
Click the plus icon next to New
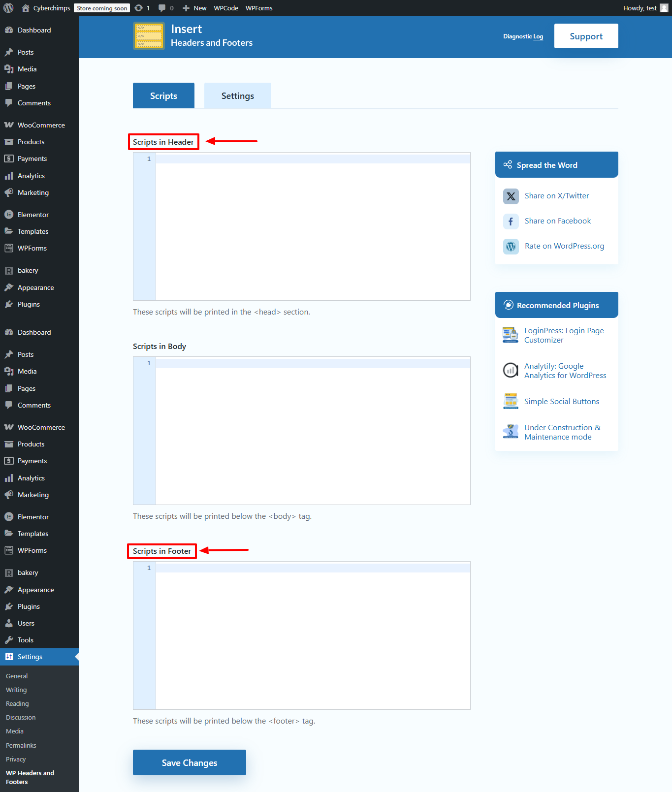point(186,8)
